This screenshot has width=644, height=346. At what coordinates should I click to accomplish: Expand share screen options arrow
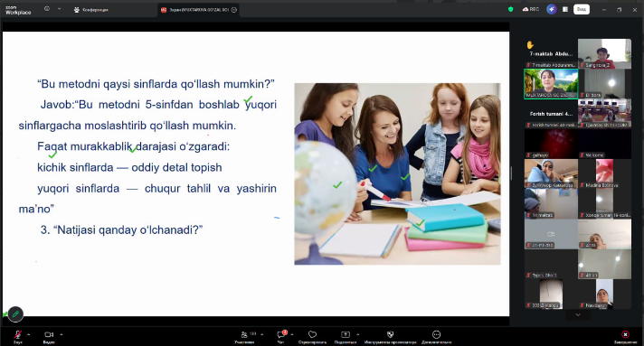click(358, 334)
